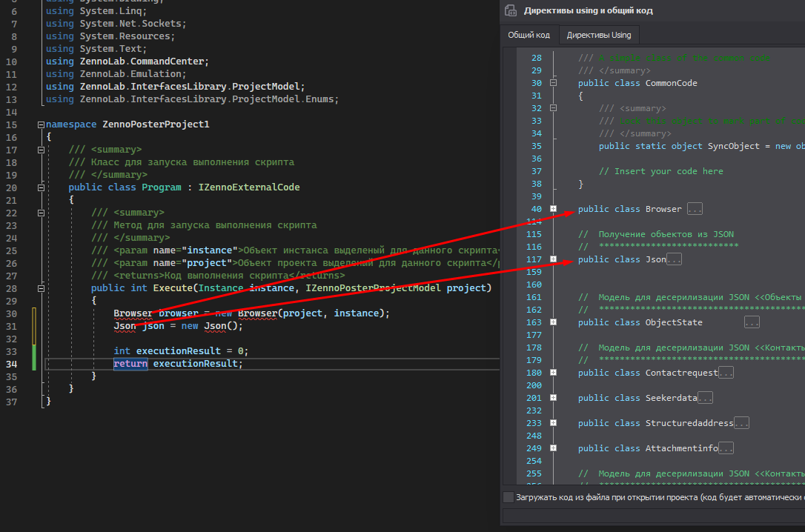Click line number 34 in left editor
Viewport: 805px width, 532px height.
click(x=11, y=364)
